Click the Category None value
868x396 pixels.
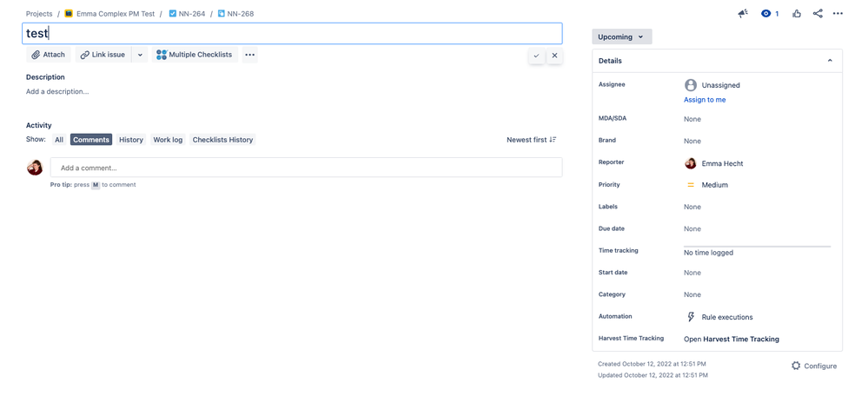click(x=692, y=294)
